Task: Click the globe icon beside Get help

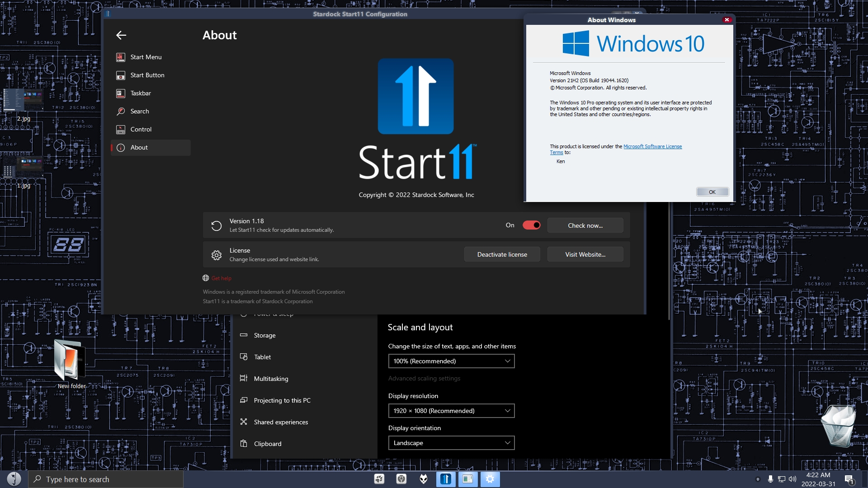Action: point(206,278)
